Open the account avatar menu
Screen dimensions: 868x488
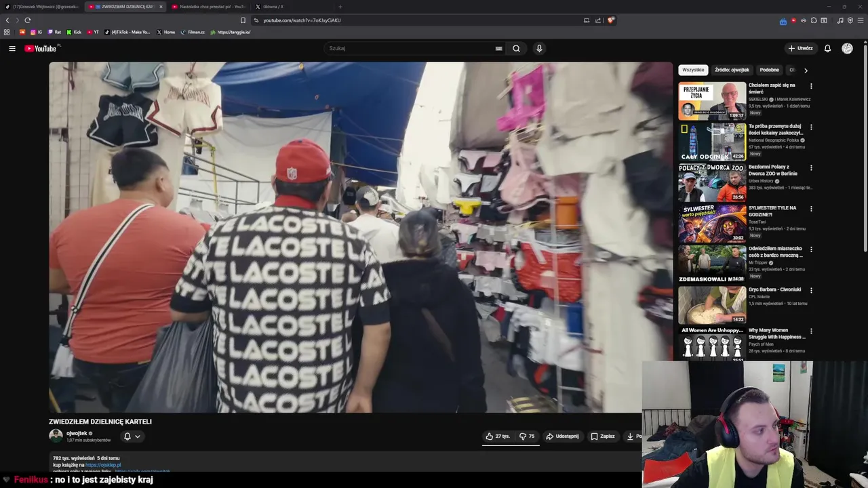click(847, 48)
